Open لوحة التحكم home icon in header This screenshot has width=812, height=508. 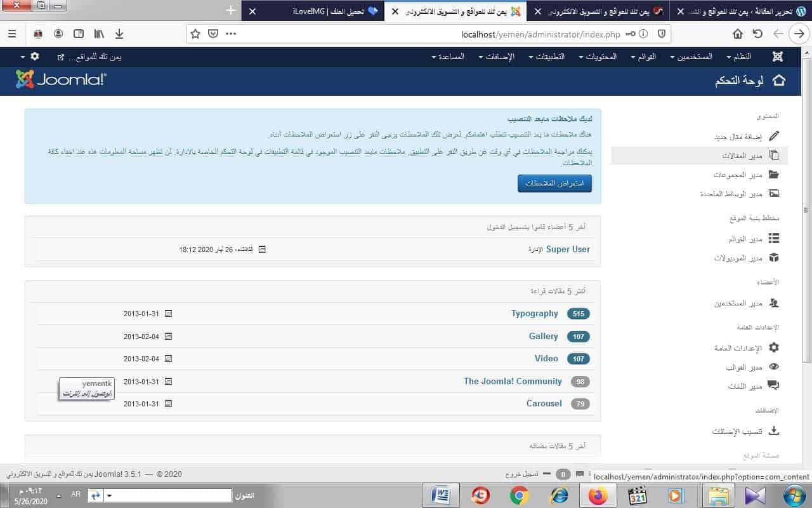778,81
